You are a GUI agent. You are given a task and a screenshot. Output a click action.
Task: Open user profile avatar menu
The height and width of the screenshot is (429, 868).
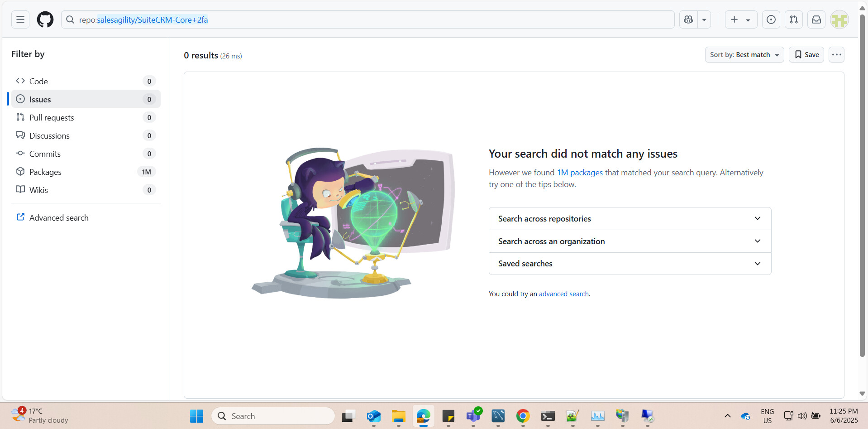pyautogui.click(x=839, y=19)
